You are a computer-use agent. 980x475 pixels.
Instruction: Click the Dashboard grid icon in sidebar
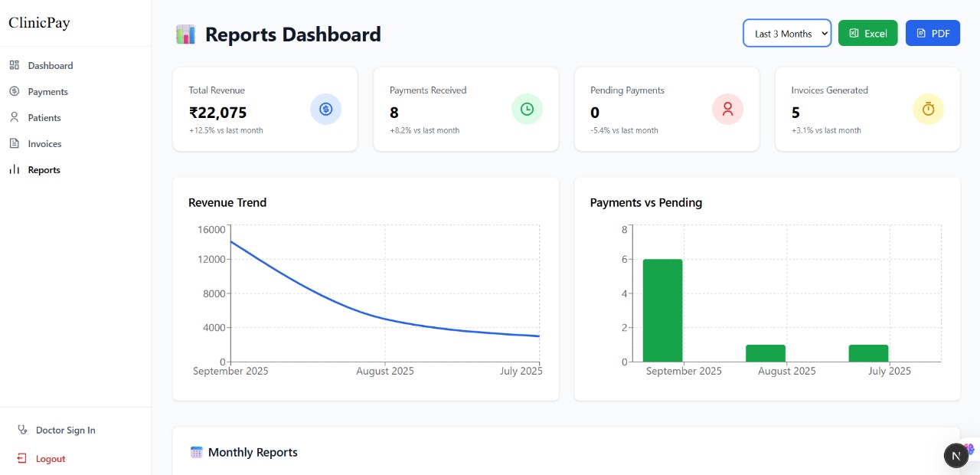[14, 65]
